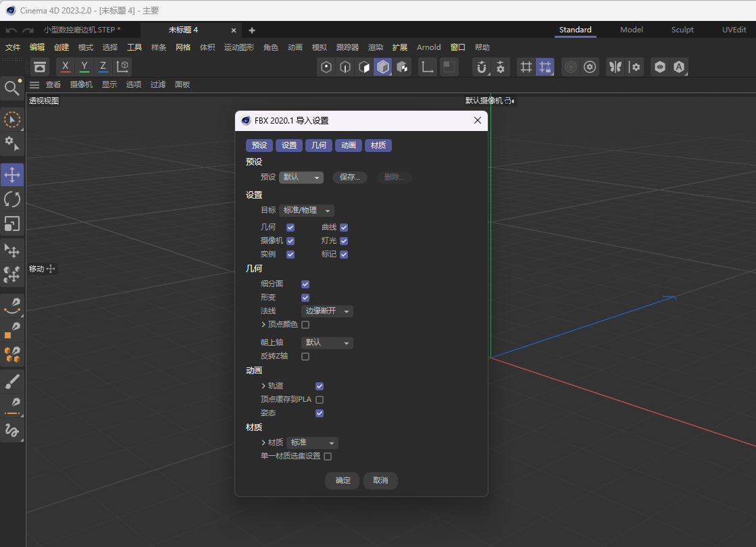Expand the 轨道 disclosure arrow
This screenshot has width=756, height=547.
[x=263, y=386]
